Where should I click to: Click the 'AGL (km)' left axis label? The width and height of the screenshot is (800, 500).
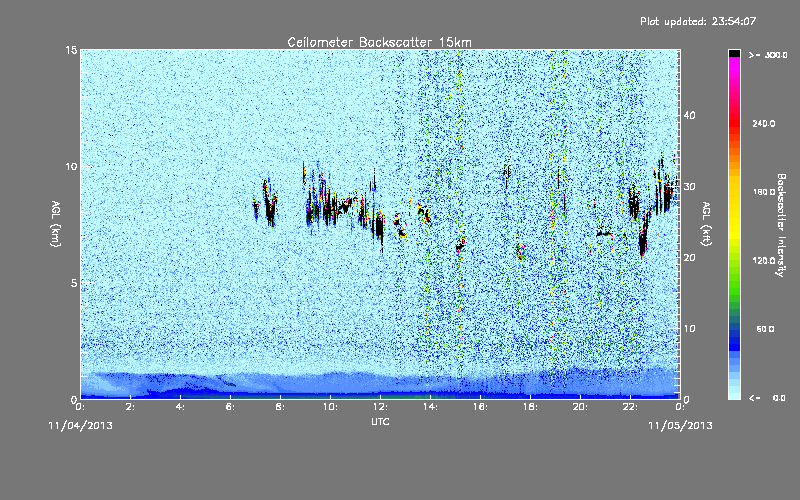coord(56,223)
